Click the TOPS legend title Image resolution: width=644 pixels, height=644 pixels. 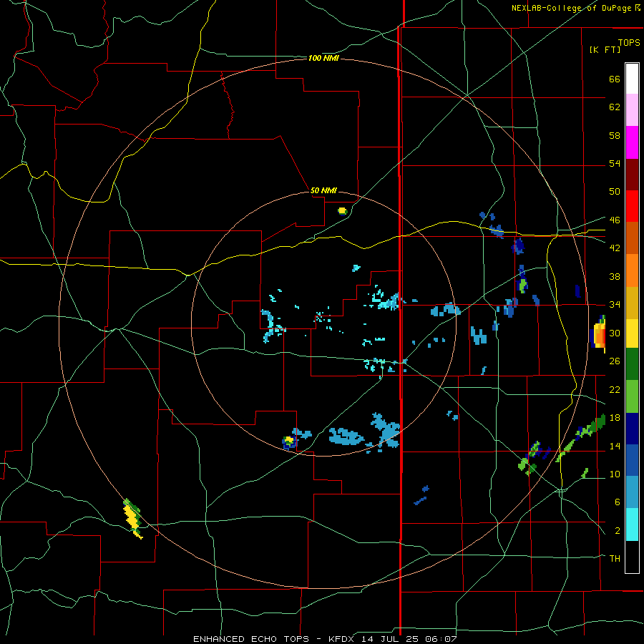pos(629,42)
